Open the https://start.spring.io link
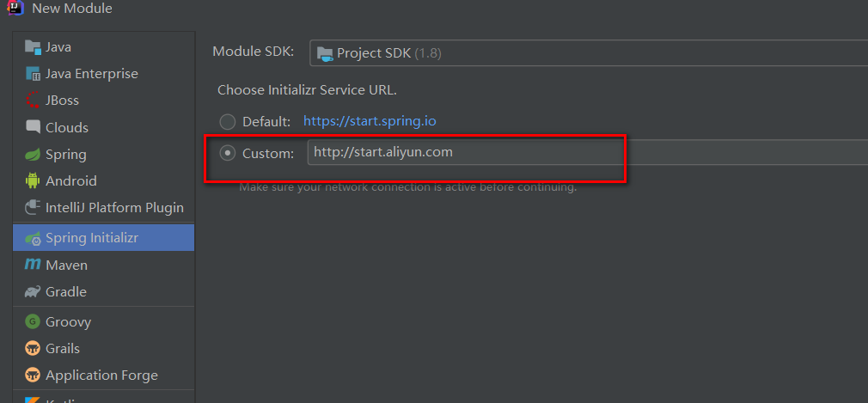 pos(370,121)
